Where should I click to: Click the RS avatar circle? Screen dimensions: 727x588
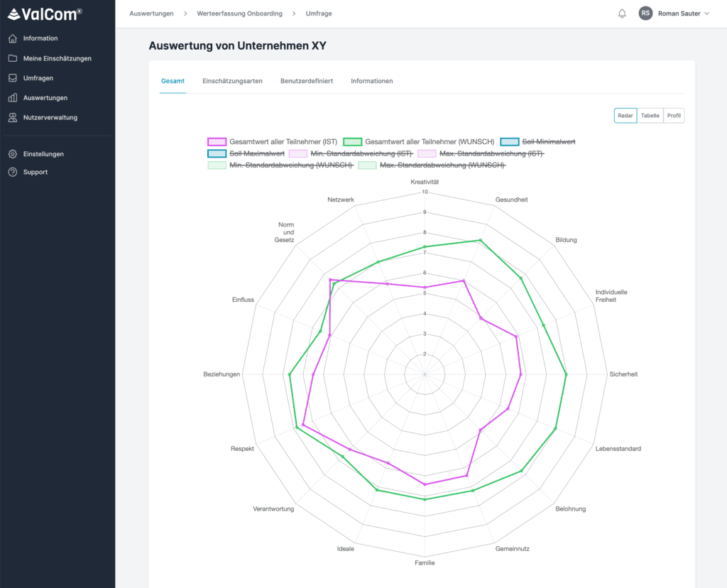(x=645, y=13)
